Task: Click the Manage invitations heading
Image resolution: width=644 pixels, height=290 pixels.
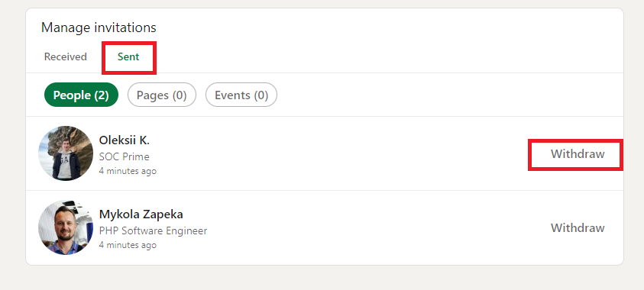Action: coord(99,27)
